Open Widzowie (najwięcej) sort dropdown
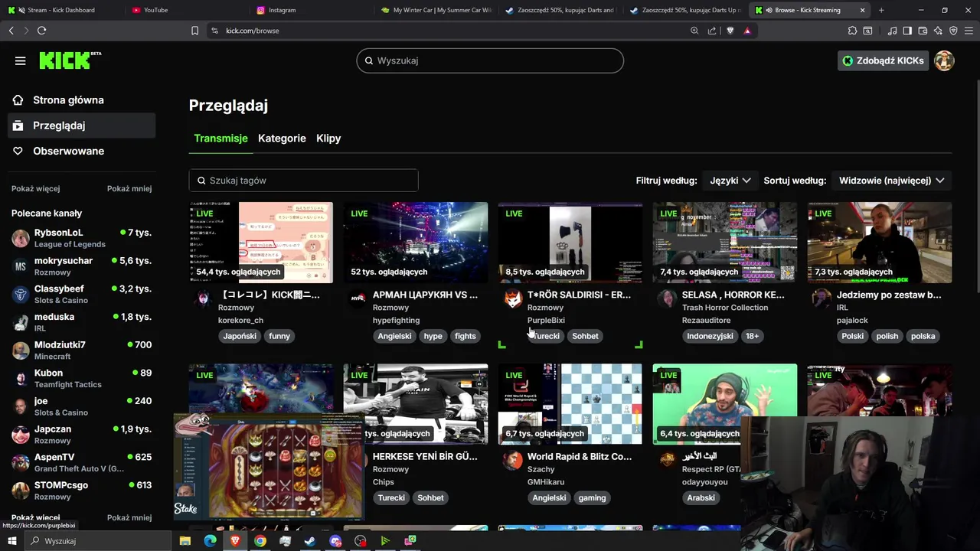 pos(891,181)
